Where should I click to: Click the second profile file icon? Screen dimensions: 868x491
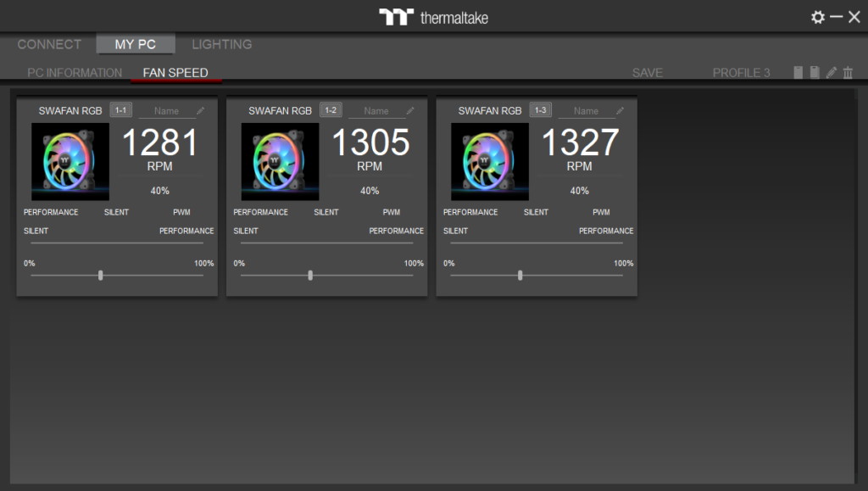click(815, 73)
